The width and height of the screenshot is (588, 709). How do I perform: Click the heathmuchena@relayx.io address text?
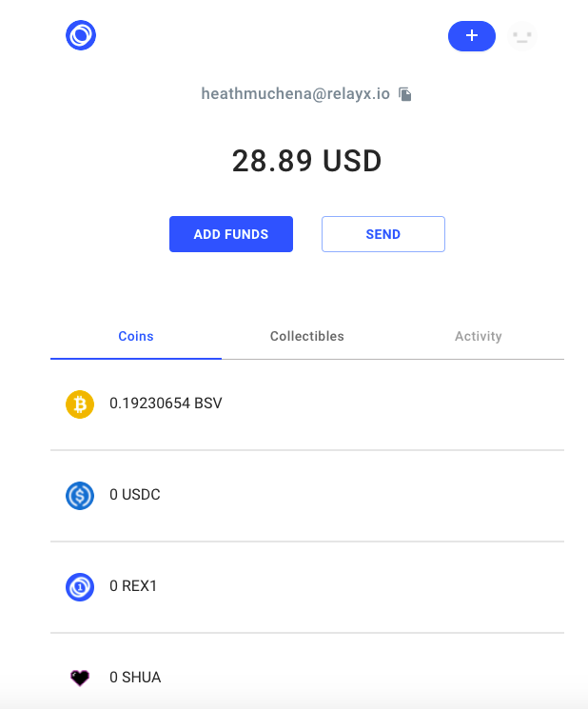[296, 93]
